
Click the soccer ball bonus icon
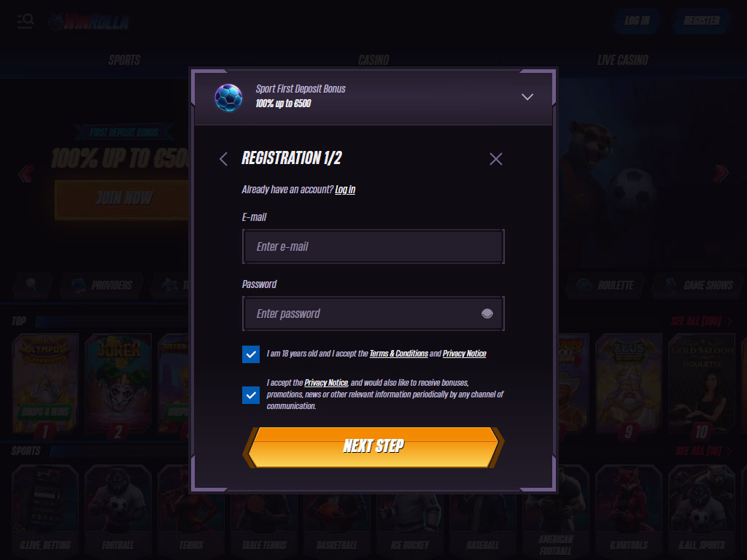pos(228,97)
